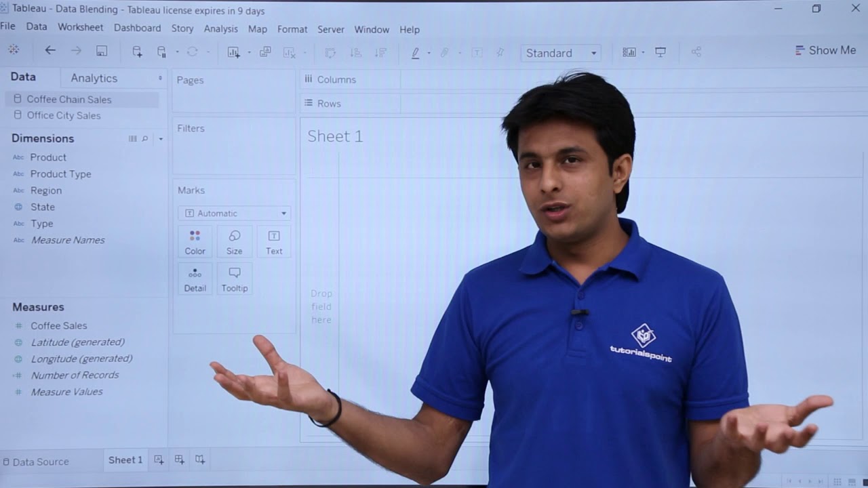868x488 pixels.
Task: Open the Map menu
Action: [x=258, y=29]
